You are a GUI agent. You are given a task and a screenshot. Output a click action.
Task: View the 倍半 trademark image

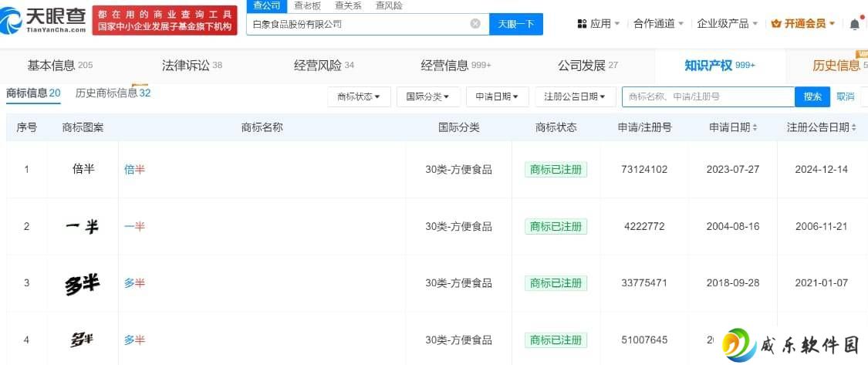83,169
